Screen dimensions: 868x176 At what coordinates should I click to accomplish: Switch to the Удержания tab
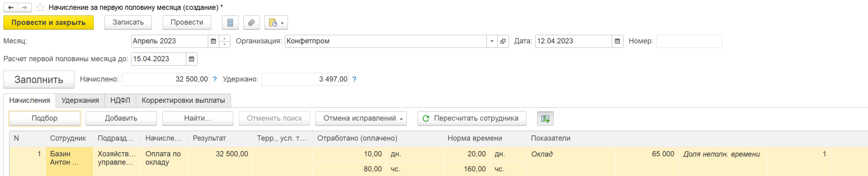pyautogui.click(x=80, y=100)
